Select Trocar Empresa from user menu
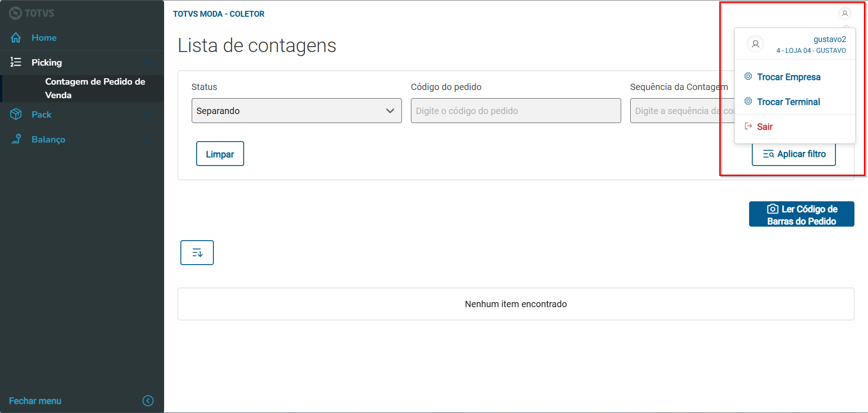Viewport: 868px width, 413px height. [788, 77]
